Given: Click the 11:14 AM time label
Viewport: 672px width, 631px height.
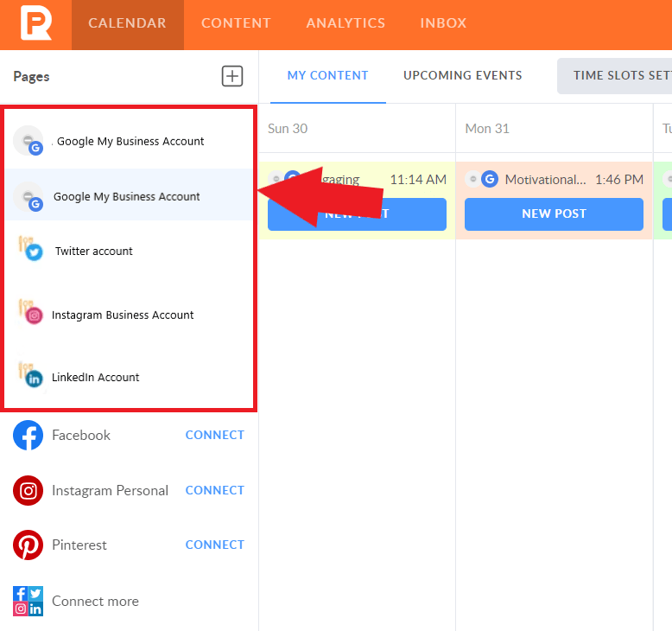Looking at the screenshot, I should 418,179.
